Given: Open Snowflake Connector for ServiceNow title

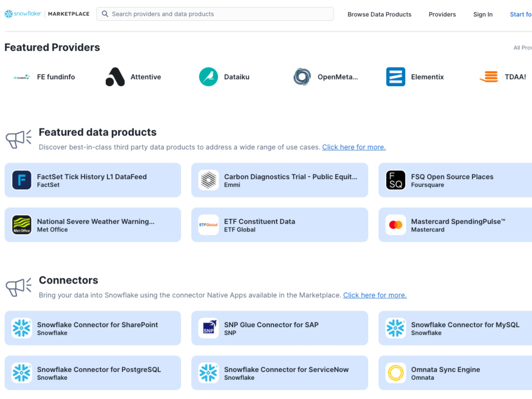Looking at the screenshot, I should tap(286, 370).
